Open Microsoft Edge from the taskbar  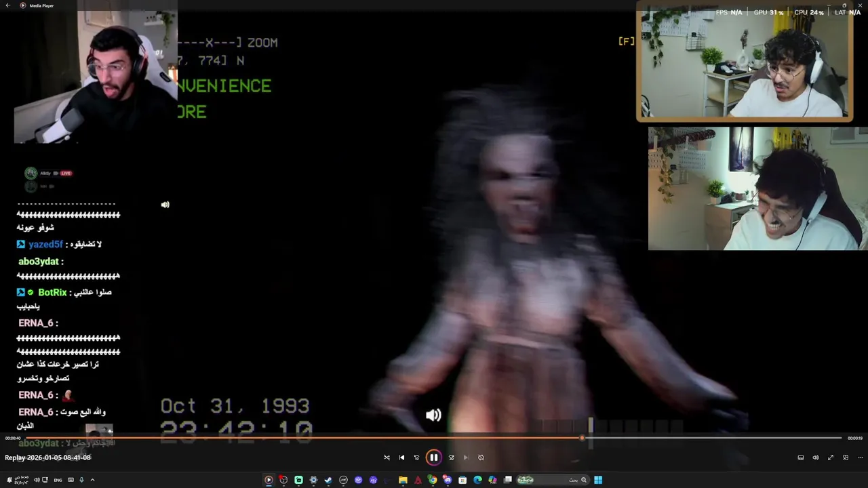[477, 480]
